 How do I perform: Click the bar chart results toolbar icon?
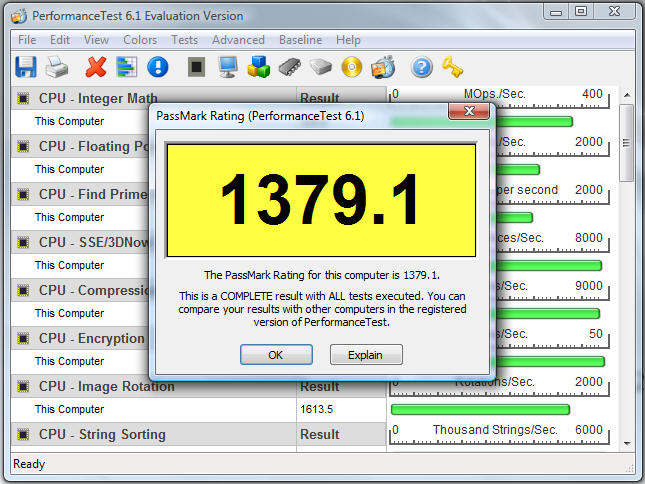(x=127, y=67)
